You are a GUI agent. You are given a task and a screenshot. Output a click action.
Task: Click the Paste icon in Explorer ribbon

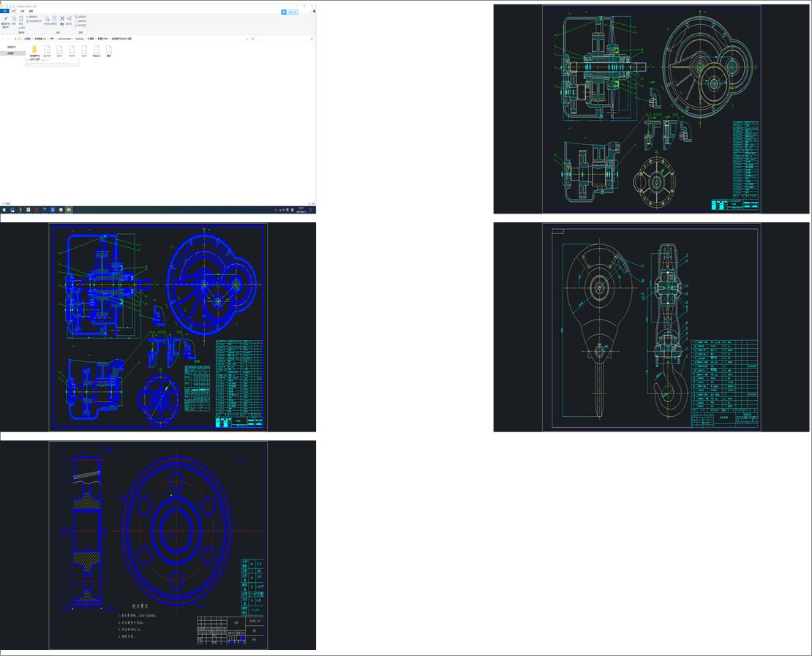(x=20, y=18)
